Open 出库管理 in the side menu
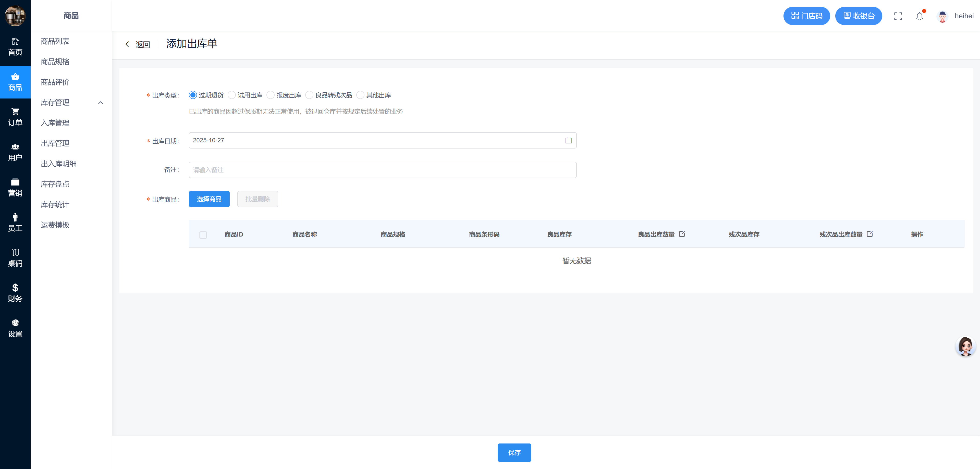Image resolution: width=980 pixels, height=469 pixels. [x=55, y=143]
